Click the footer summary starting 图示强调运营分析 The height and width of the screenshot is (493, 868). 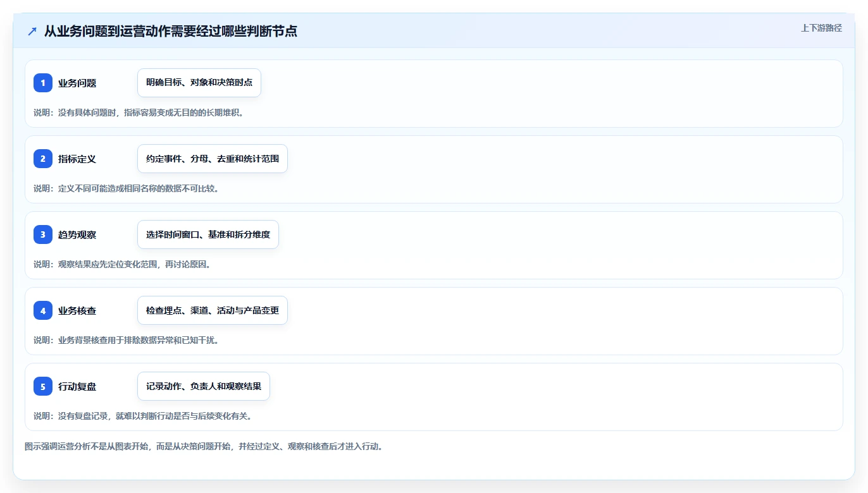(x=204, y=446)
